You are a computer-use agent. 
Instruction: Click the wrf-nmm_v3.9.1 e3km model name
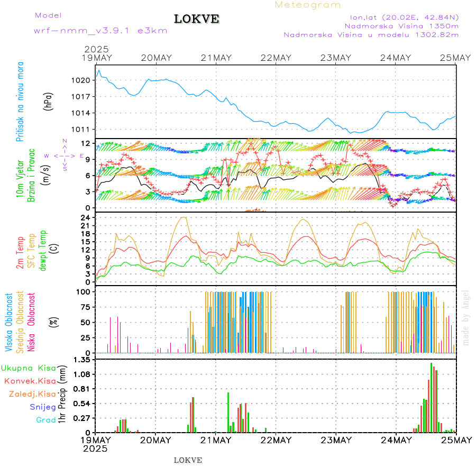[100, 30]
